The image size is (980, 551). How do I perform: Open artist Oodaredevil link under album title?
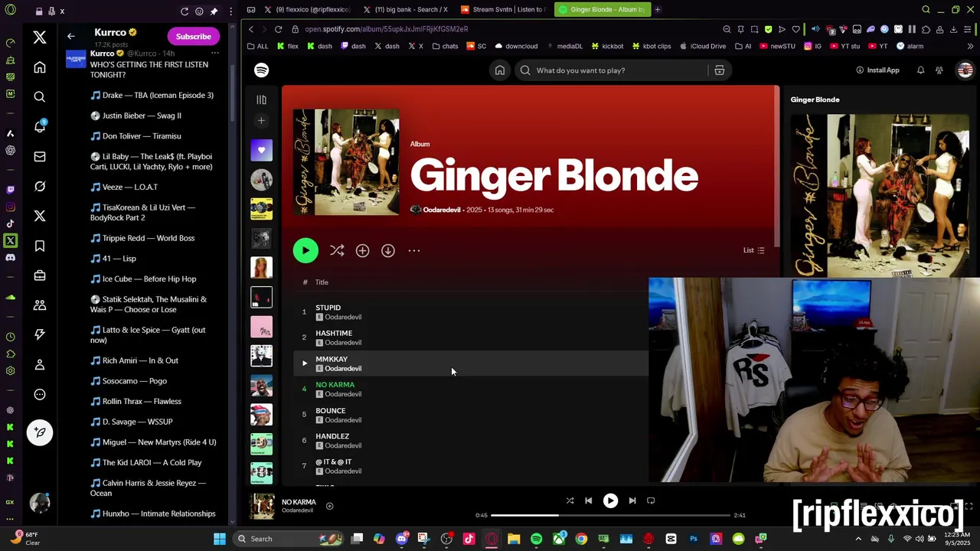(x=442, y=210)
